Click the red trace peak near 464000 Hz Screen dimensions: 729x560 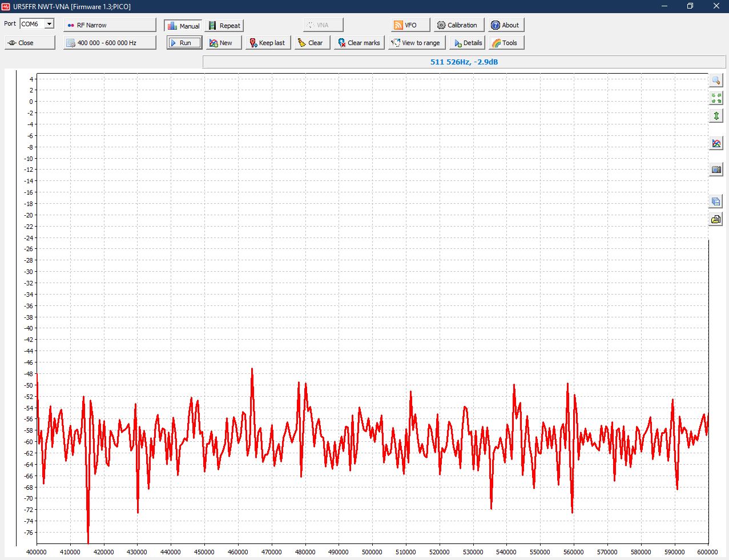tap(252, 370)
